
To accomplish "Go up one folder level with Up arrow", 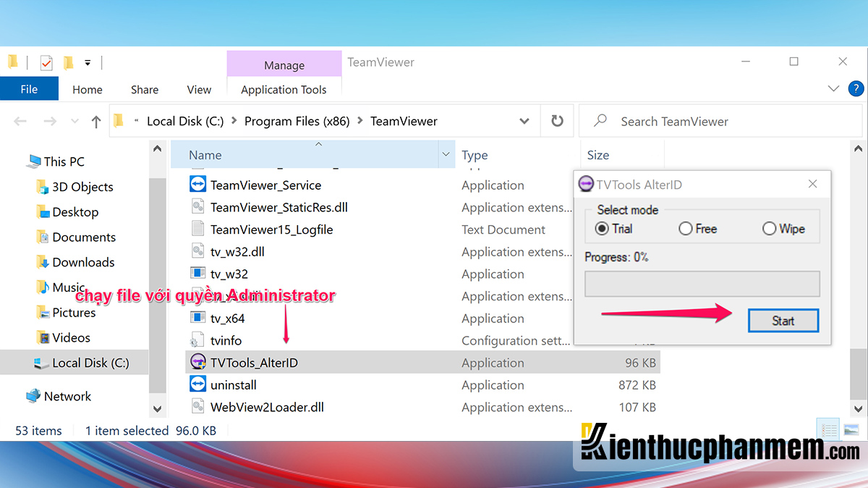I will click(x=95, y=122).
